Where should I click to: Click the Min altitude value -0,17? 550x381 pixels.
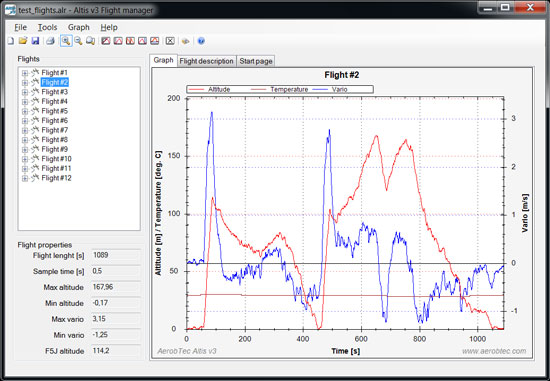(x=116, y=303)
